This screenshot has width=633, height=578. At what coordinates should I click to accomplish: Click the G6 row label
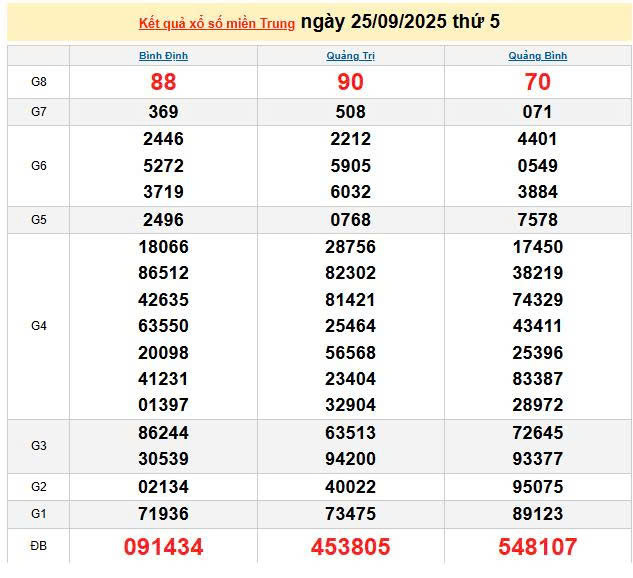[x=39, y=165]
